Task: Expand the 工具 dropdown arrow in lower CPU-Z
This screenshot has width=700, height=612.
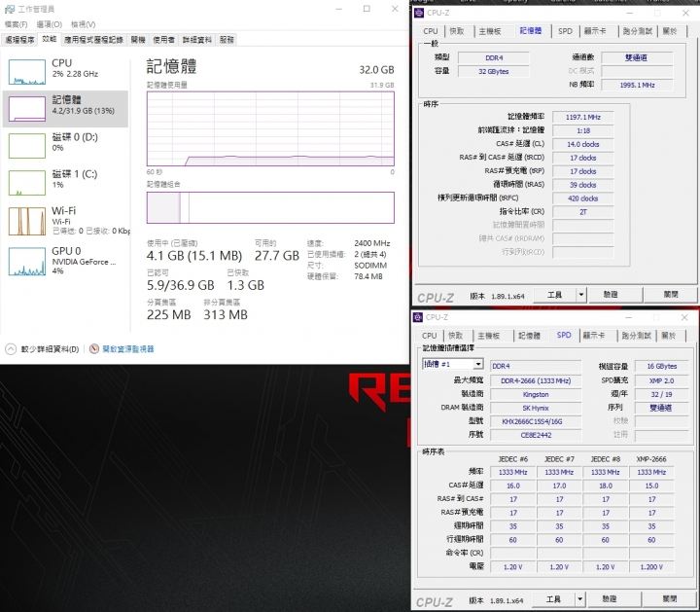Action: pos(579,599)
